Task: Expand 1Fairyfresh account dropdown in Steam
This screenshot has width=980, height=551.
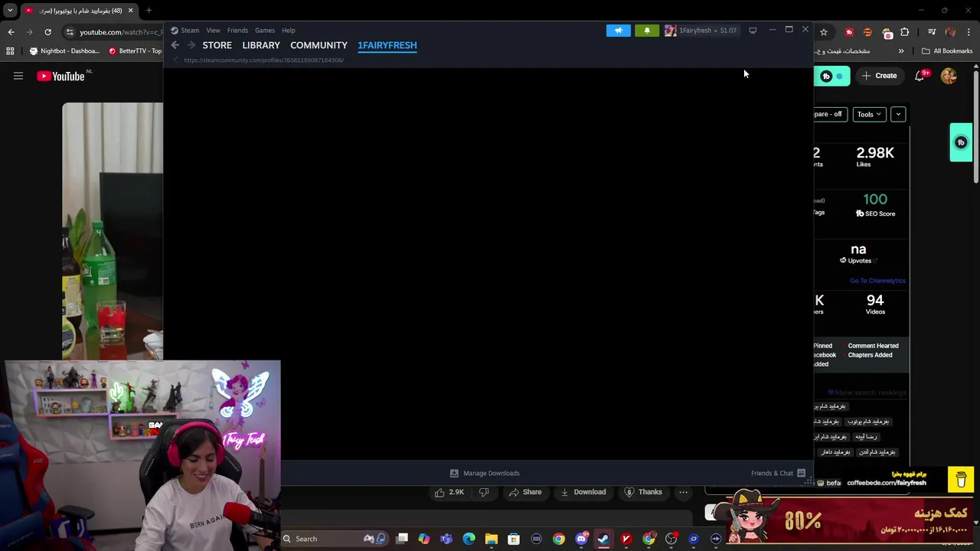Action: (700, 31)
